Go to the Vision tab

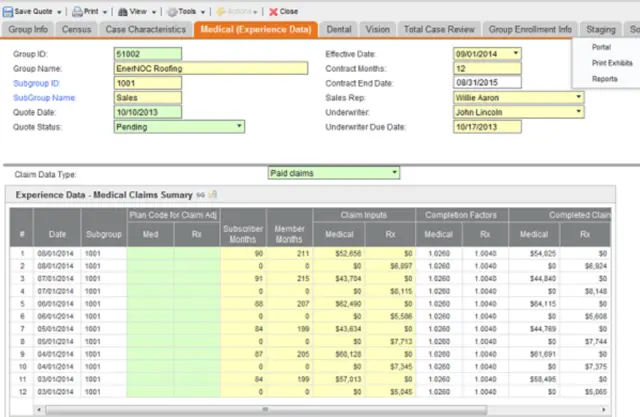pos(378,29)
